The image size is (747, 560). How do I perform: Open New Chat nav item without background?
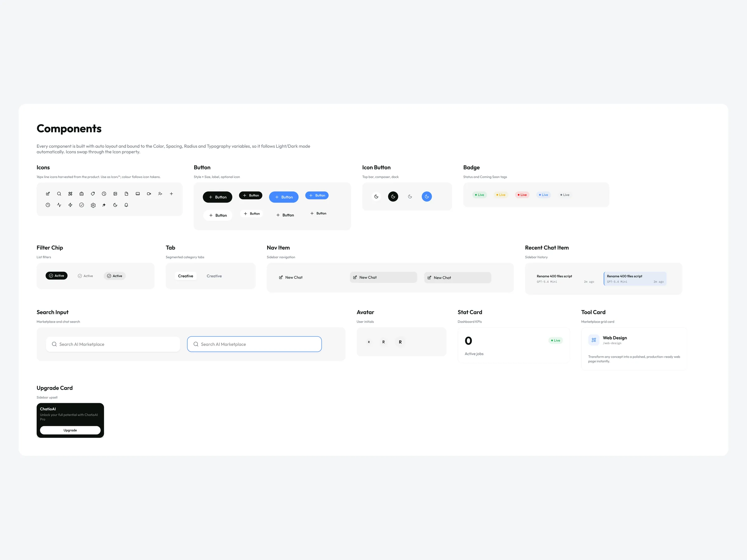coord(309,278)
